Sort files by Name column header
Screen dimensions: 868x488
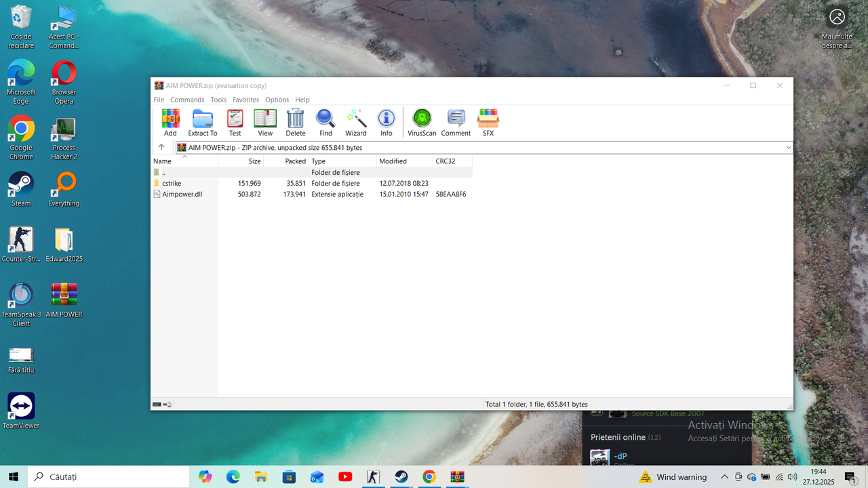[x=184, y=161]
